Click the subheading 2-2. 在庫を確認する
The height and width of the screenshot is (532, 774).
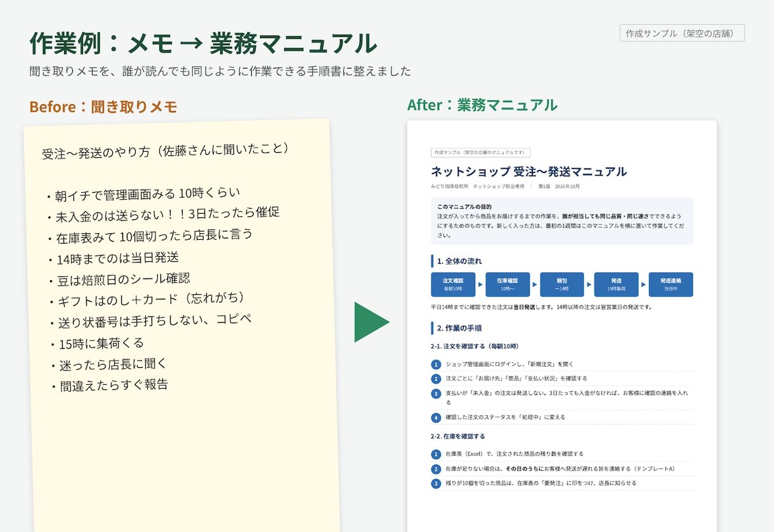tap(458, 436)
